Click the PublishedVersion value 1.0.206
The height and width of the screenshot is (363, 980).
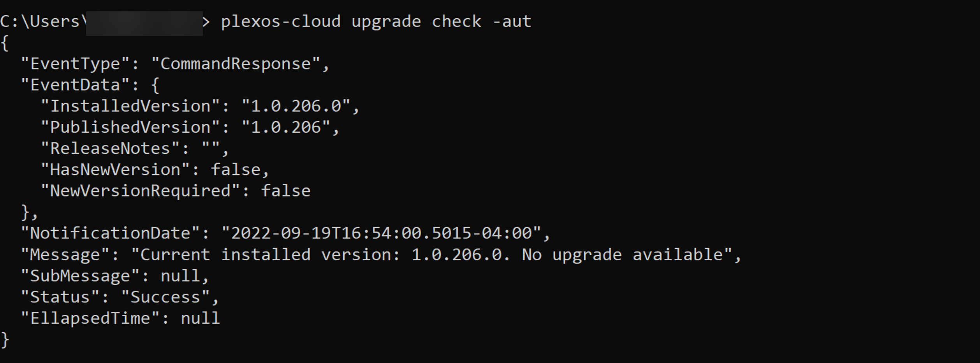pos(286,128)
